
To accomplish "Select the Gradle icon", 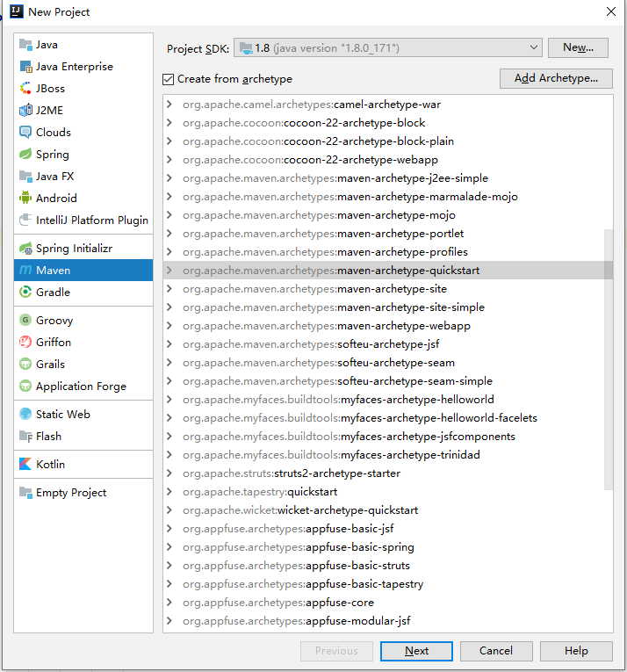I will [x=25, y=292].
